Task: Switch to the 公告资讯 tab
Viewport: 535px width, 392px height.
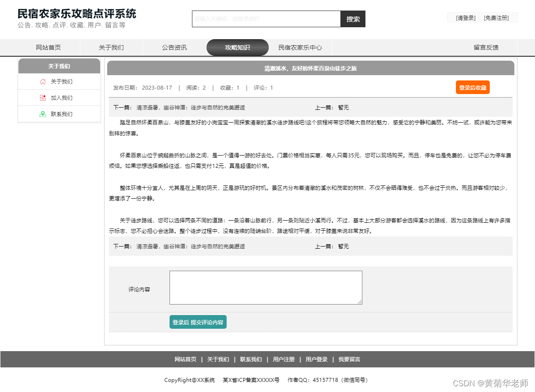Action: (x=174, y=47)
